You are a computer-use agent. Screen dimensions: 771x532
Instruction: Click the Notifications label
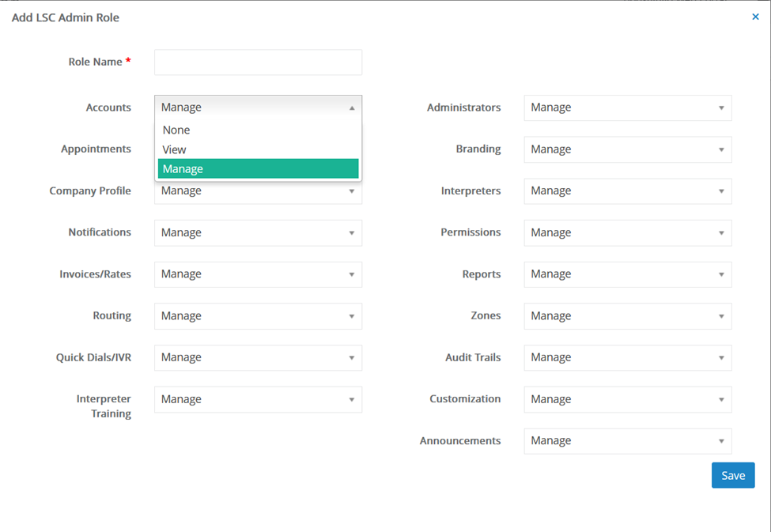(x=100, y=232)
